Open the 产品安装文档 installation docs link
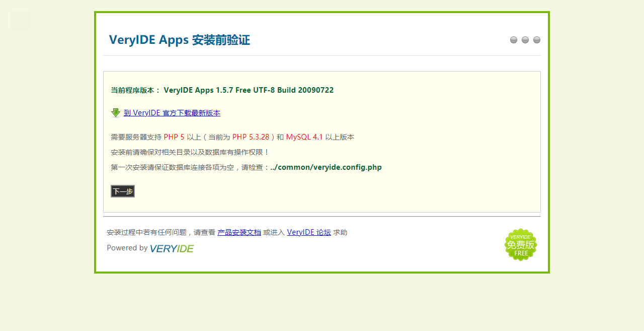Image resolution: width=644 pixels, height=331 pixels. [x=239, y=232]
